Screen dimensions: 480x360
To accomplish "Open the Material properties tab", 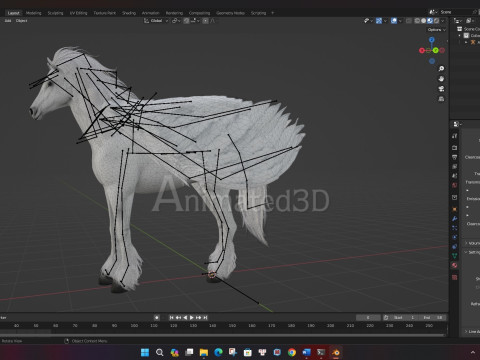I will (455, 265).
